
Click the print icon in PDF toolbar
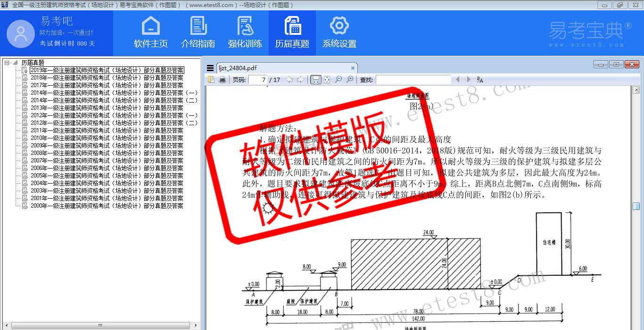(x=222, y=80)
